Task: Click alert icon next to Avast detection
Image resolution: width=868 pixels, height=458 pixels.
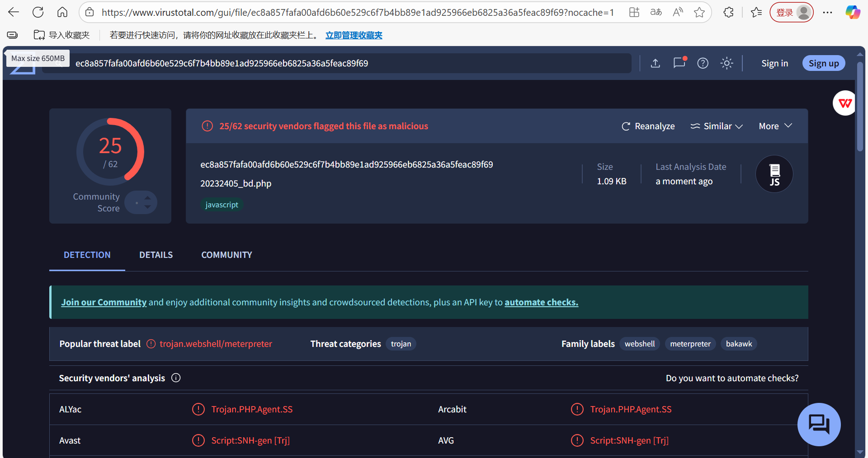Action: 198,440
